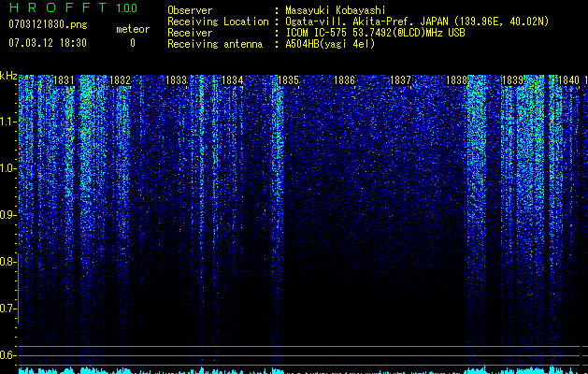The image size is (588, 374).
Task: Click the 1839 time marker
Action: coord(512,80)
